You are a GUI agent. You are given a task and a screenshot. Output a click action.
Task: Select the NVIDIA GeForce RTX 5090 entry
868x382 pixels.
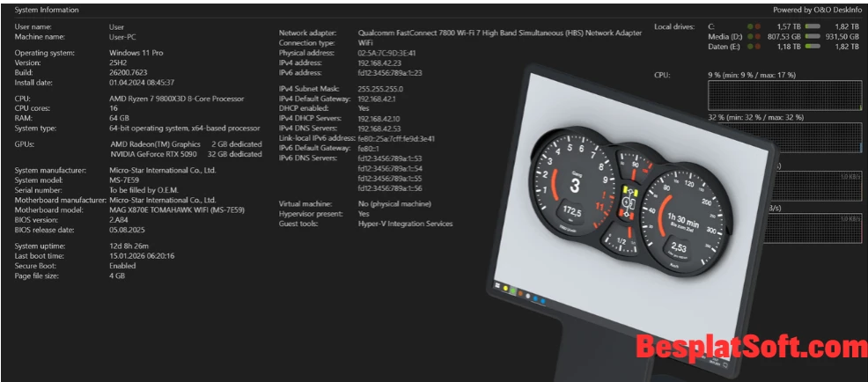click(x=186, y=154)
